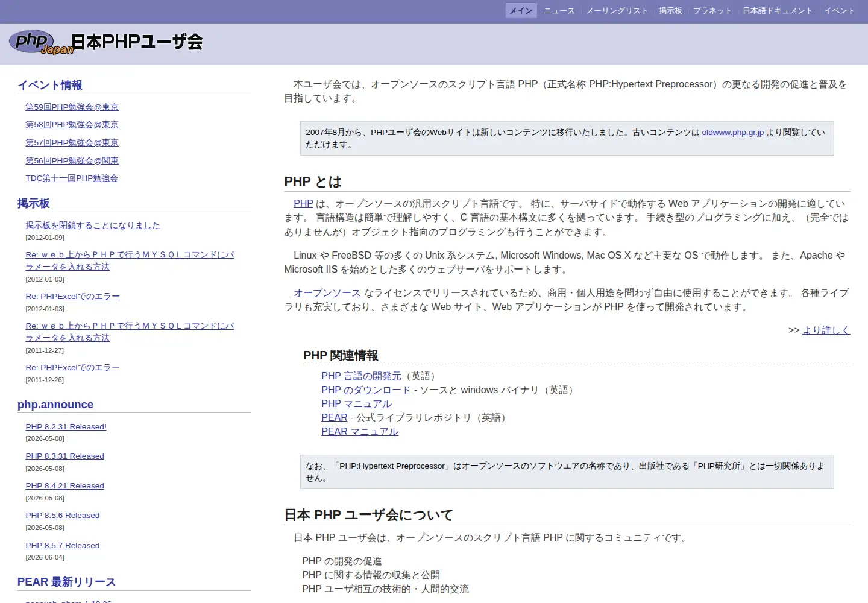The width and height of the screenshot is (868, 603).
Task: Open PHP のダウンロード link
Action: coord(366,390)
